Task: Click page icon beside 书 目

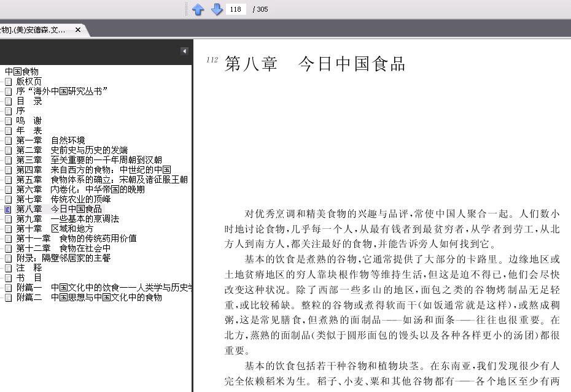Action: pyautogui.click(x=9, y=278)
